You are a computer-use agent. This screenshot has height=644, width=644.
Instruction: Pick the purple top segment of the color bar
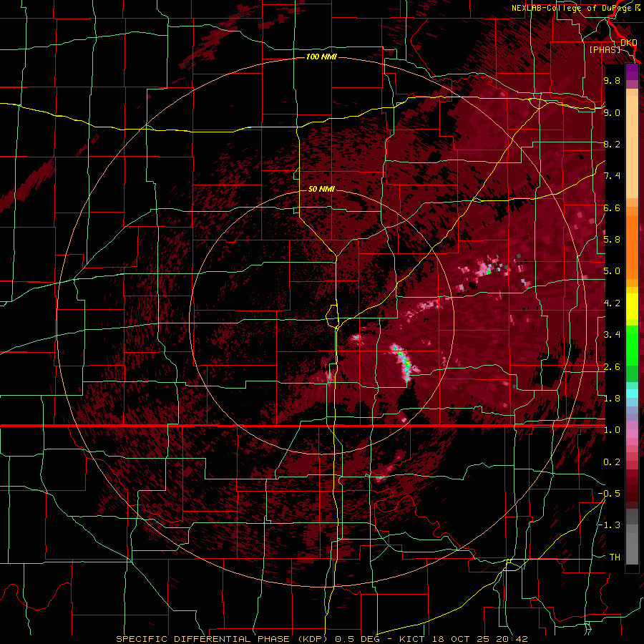632,72
